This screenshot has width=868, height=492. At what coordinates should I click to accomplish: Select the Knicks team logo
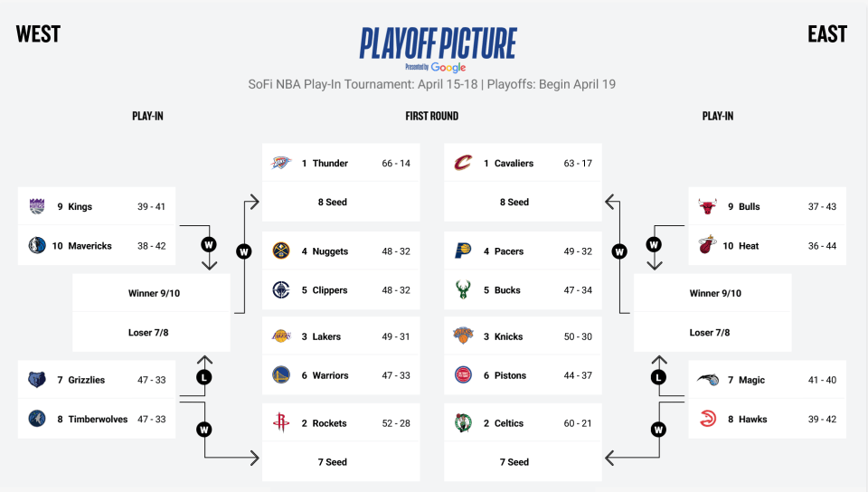[463, 336]
